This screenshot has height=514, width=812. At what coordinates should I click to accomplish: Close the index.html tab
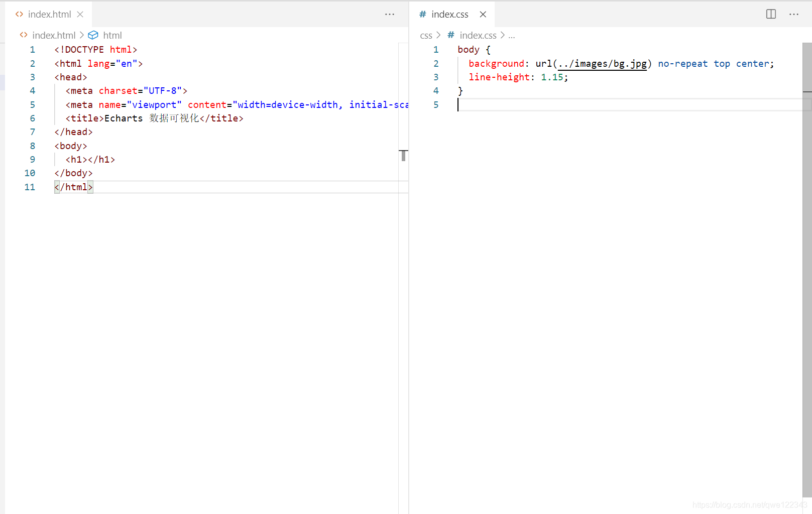(80, 15)
